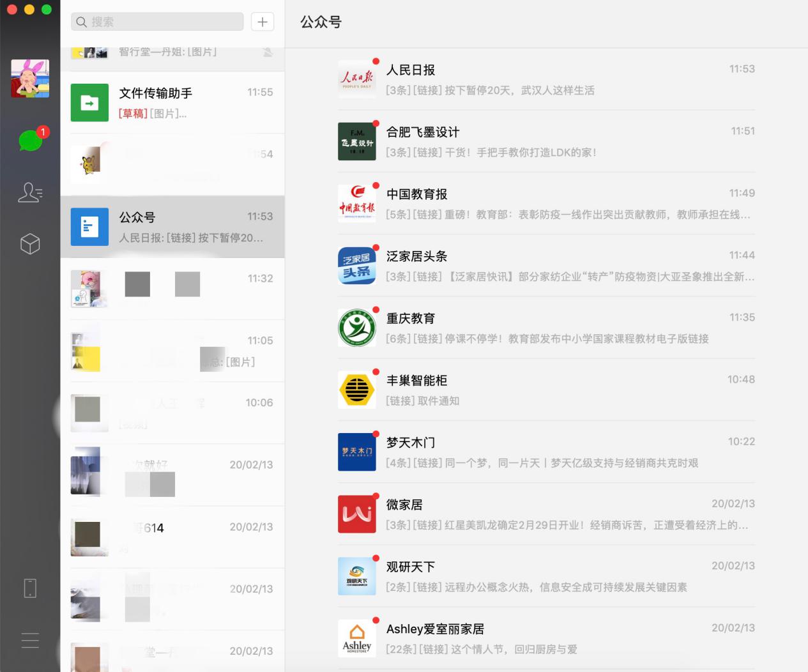Open the 泛家居头条 account logo

[x=357, y=265]
